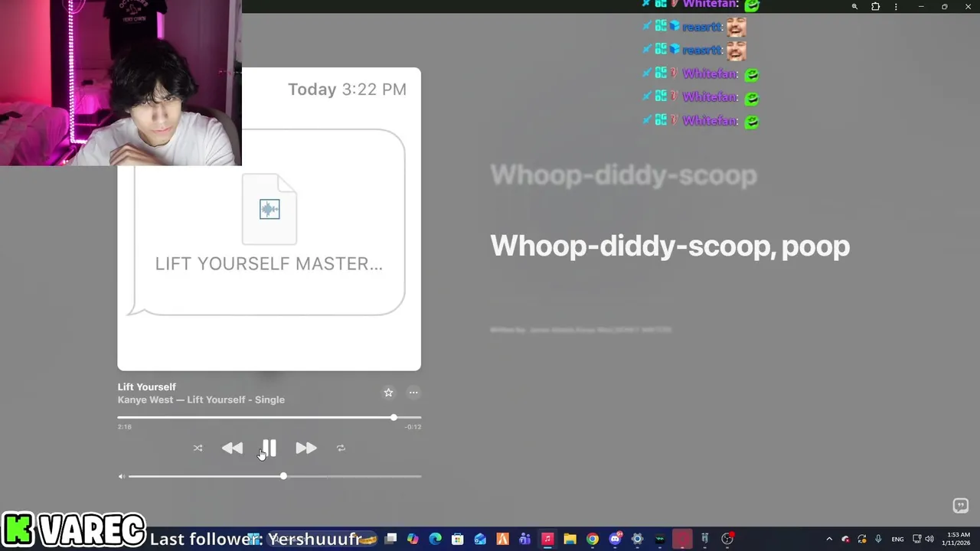The width and height of the screenshot is (980, 551).
Task: Skip back with the previous track button
Action: [x=232, y=448]
